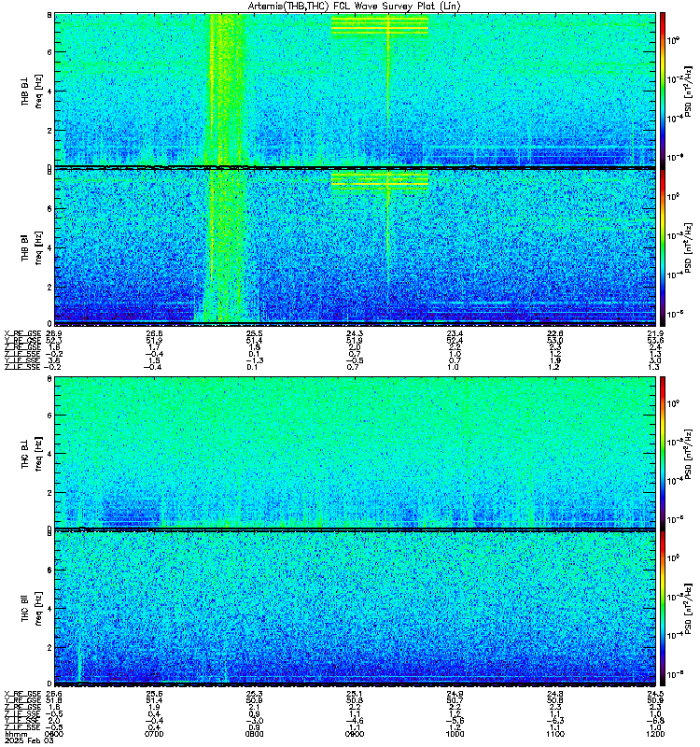Click the 25.3 X_RE_GSE value above 0800
The height and width of the screenshot is (747, 700).
(x=254, y=694)
